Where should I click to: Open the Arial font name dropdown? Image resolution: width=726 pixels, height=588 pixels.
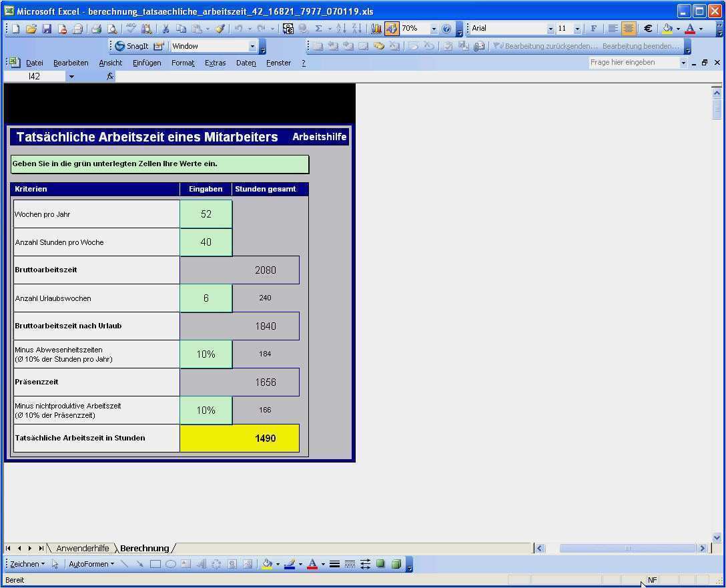(551, 29)
